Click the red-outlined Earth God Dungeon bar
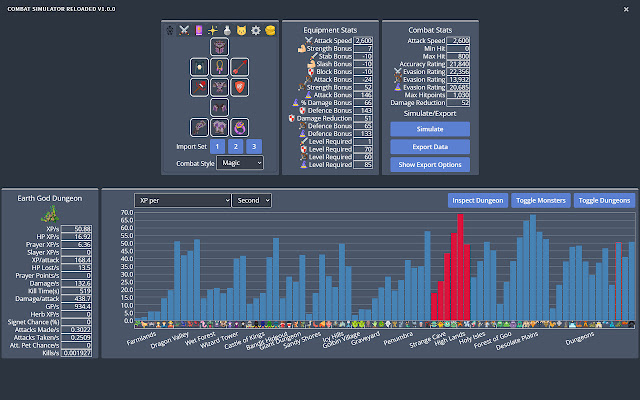Screen dimensions: 640x400 pos(618,281)
